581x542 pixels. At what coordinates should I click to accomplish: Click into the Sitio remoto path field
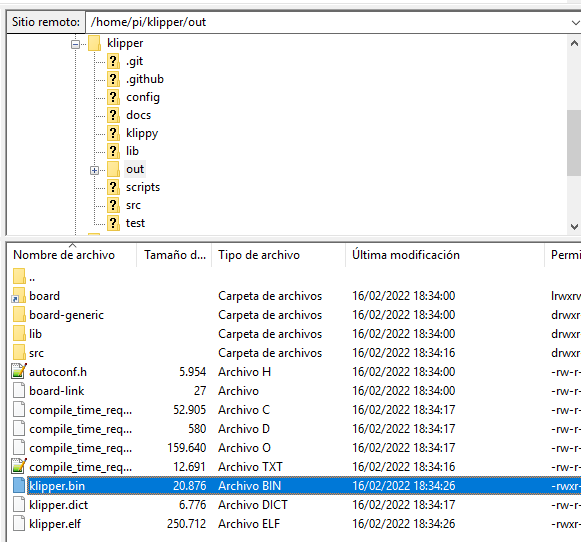pyautogui.click(x=328, y=22)
